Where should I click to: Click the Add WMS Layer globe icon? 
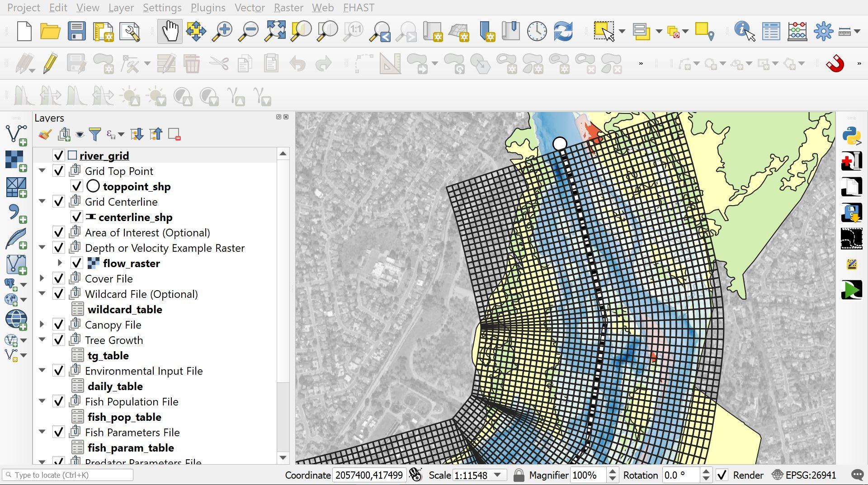pyautogui.click(x=16, y=320)
